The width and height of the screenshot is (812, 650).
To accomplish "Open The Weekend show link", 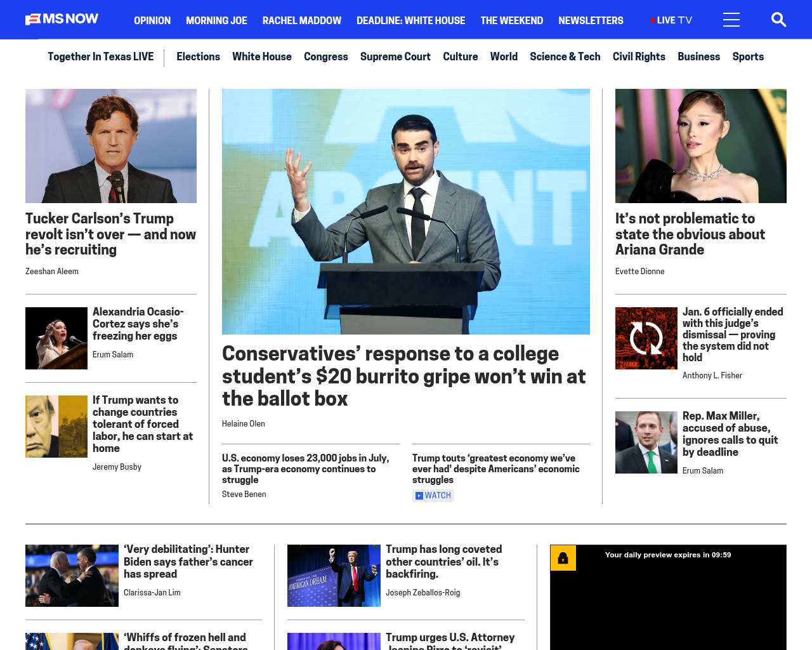I will [512, 20].
